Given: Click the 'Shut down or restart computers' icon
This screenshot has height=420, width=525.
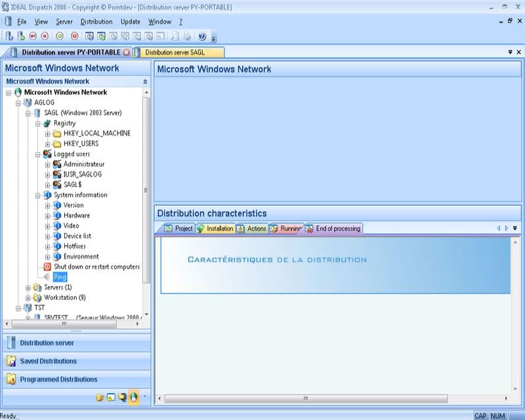Looking at the screenshot, I should pos(47,267).
